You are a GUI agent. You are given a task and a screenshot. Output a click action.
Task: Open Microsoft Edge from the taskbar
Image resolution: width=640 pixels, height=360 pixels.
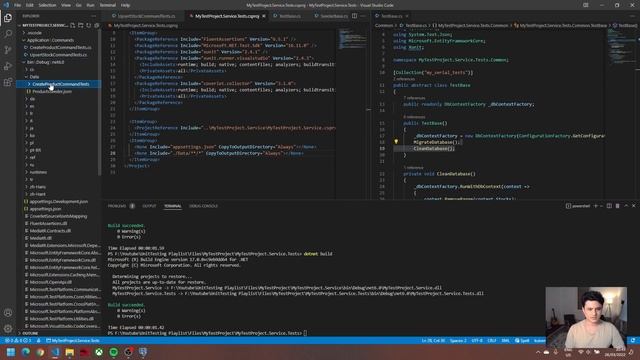pos(26,352)
